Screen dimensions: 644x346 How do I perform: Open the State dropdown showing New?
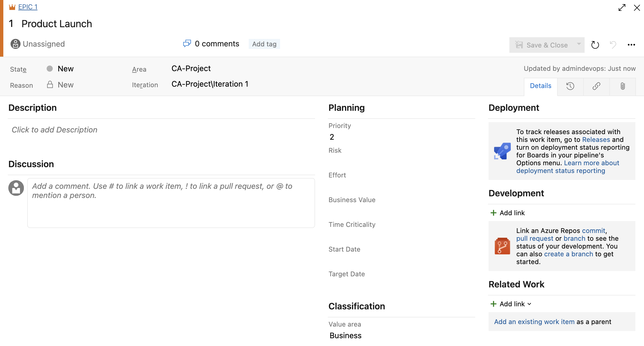(x=66, y=69)
